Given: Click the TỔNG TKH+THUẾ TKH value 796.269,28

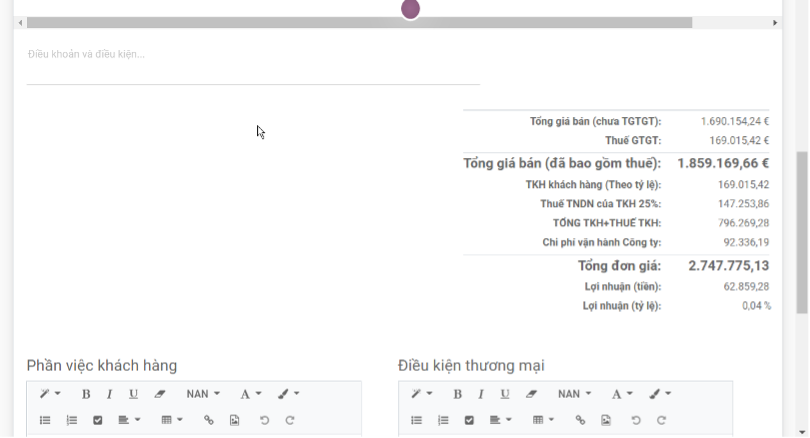Looking at the screenshot, I should click(743, 223).
